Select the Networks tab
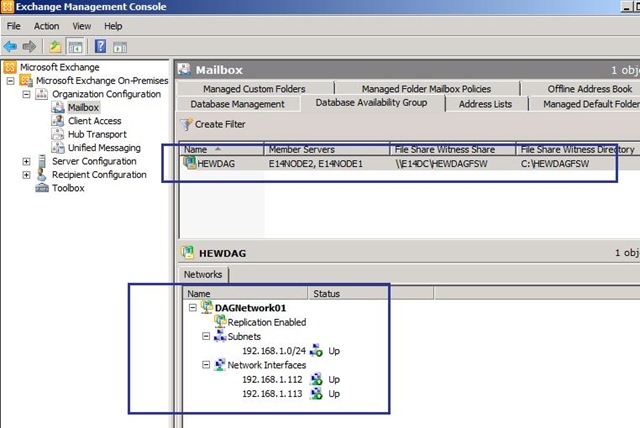The height and width of the screenshot is (428, 640). 203,274
